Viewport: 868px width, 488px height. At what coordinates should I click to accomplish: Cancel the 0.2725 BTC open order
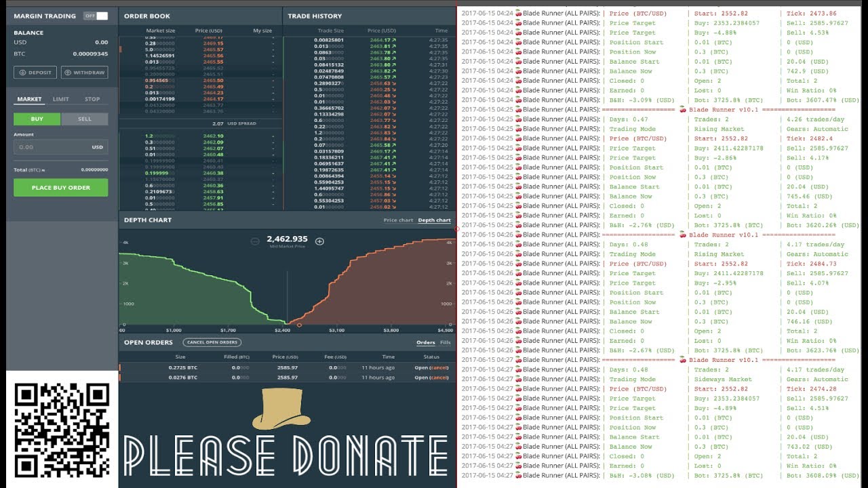click(x=440, y=367)
